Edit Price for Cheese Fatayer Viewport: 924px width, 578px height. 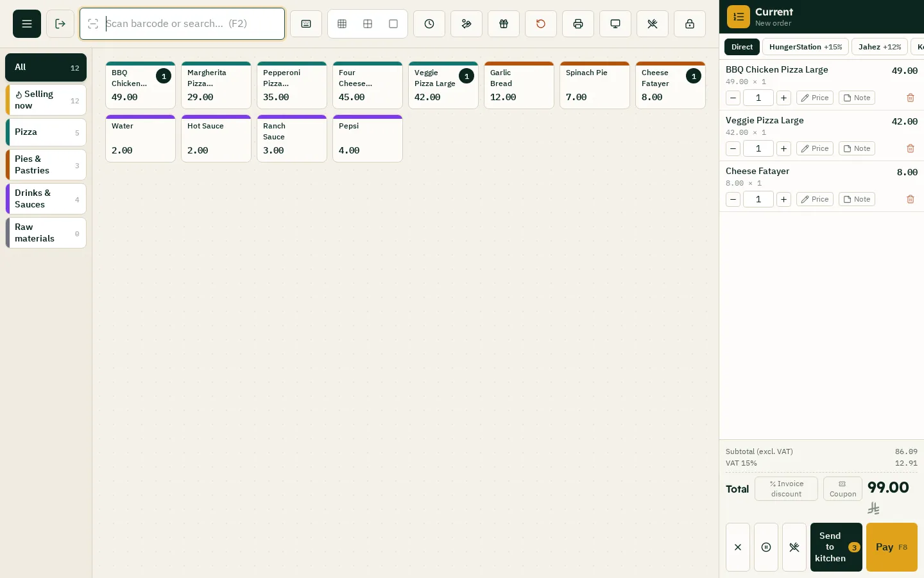(x=815, y=199)
